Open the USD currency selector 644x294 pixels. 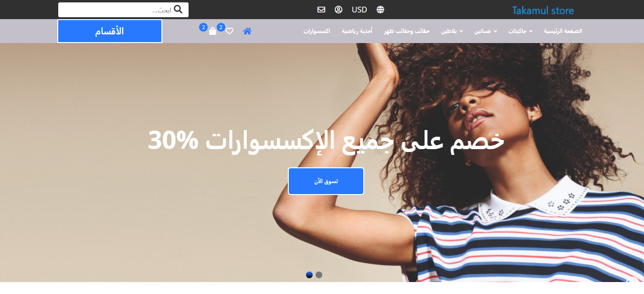359,10
